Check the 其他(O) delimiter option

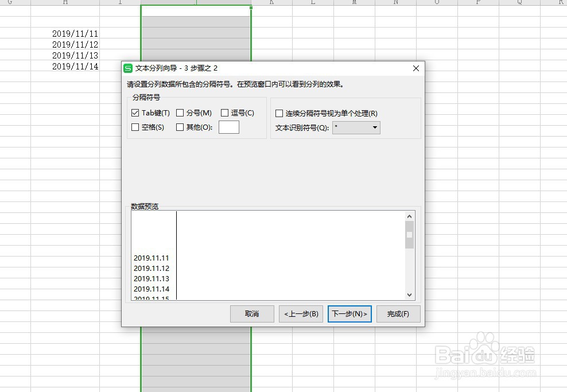pyautogui.click(x=180, y=127)
